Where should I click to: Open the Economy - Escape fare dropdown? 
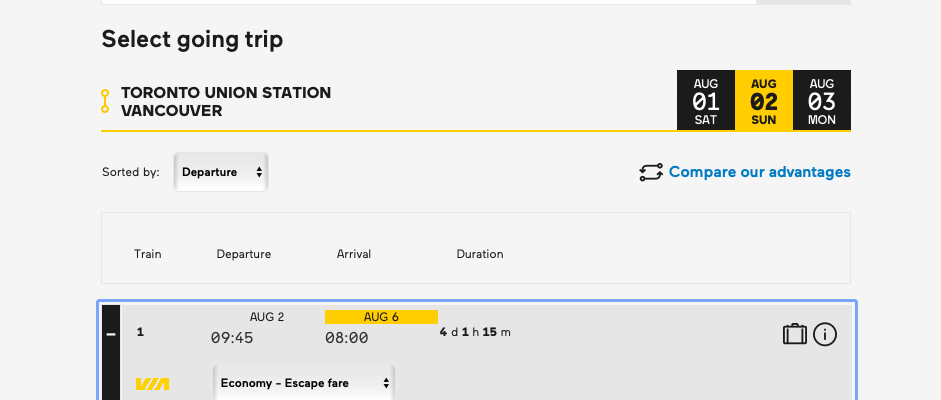pyautogui.click(x=304, y=383)
